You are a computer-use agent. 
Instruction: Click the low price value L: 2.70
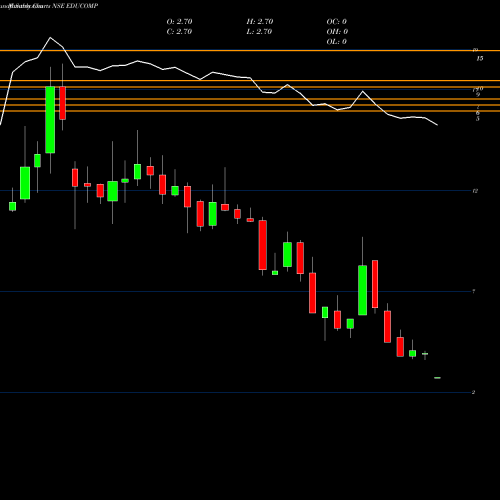[x=259, y=31]
